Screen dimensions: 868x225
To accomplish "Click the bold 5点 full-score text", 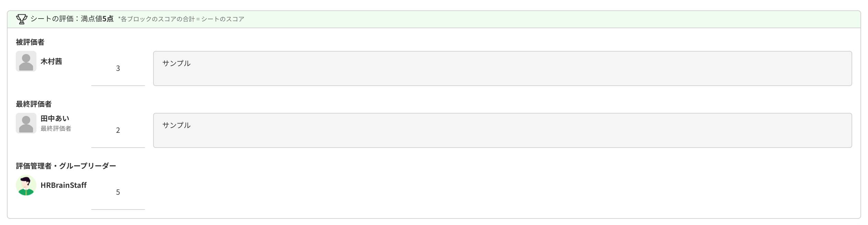I will click(108, 19).
